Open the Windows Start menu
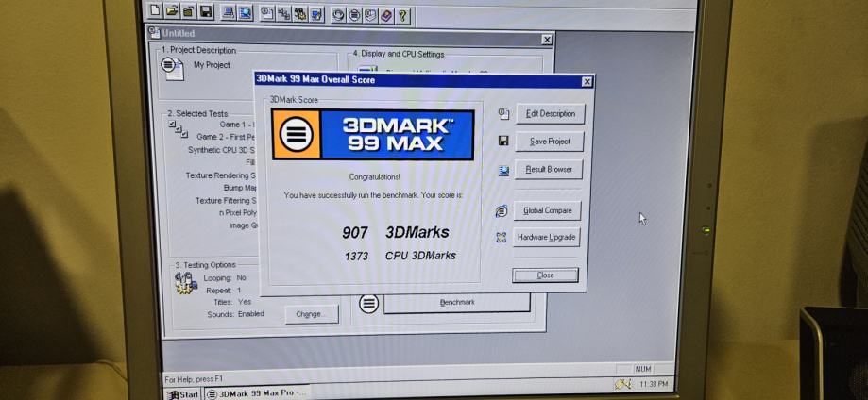This screenshot has width=868, height=400. (x=183, y=394)
